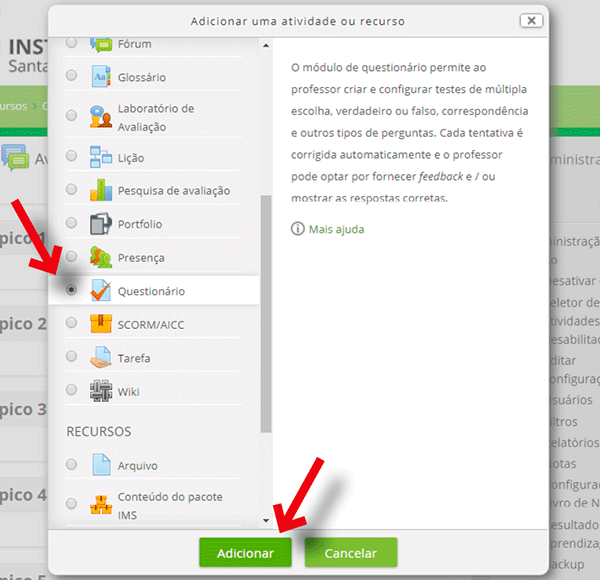
Task: Close the Adicionar uma atividade dialog
Action: coord(534,19)
